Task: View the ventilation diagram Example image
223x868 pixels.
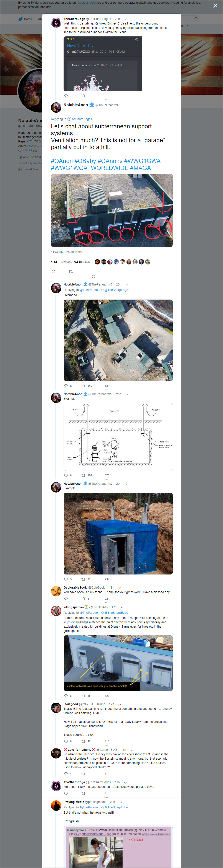Action: [x=118, y=437]
